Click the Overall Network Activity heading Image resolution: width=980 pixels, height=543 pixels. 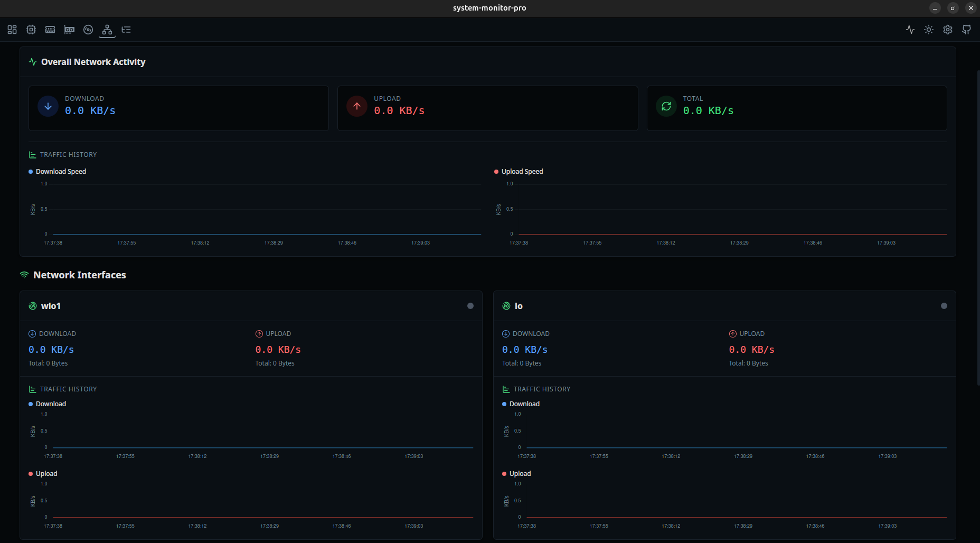(93, 62)
